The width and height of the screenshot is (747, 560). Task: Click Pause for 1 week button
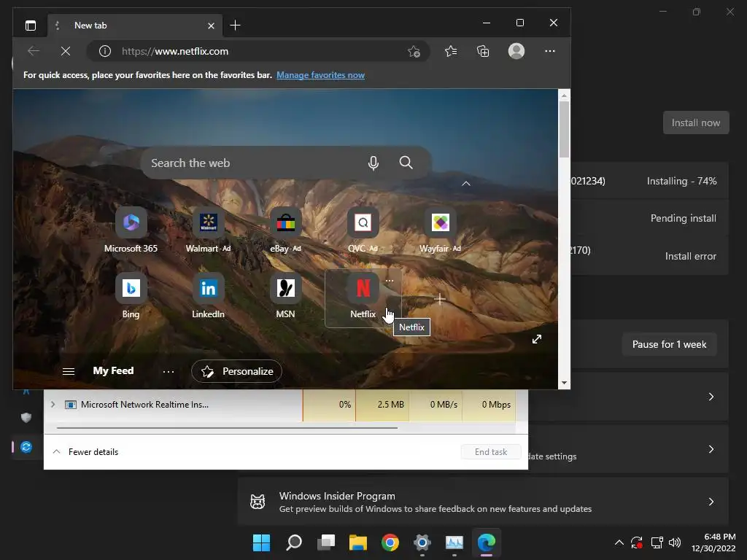pos(670,344)
